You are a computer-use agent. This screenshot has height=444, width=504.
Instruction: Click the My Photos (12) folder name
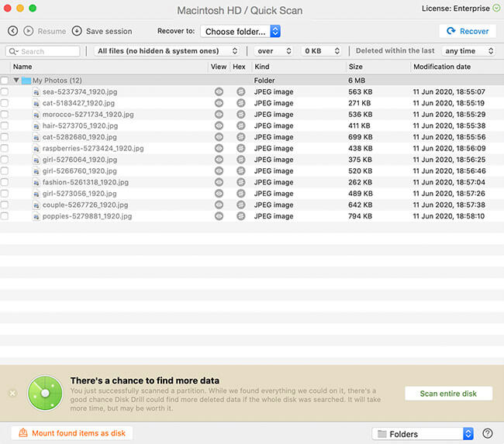pos(57,81)
